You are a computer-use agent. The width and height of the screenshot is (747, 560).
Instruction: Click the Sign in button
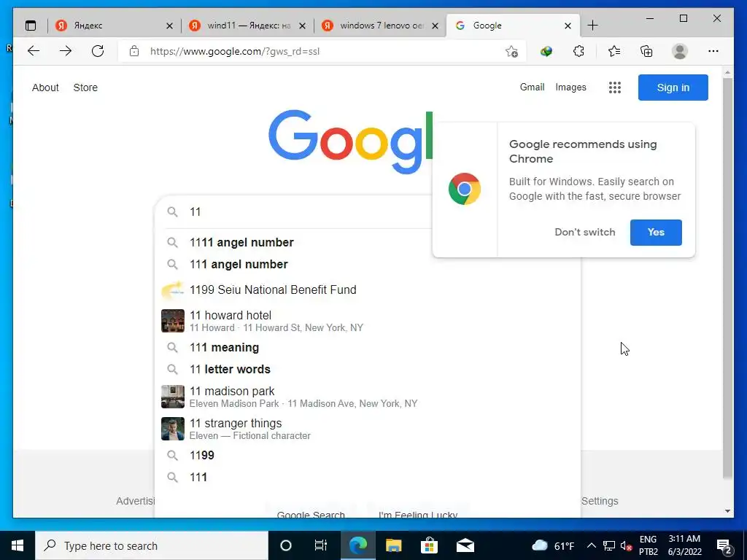tap(673, 87)
